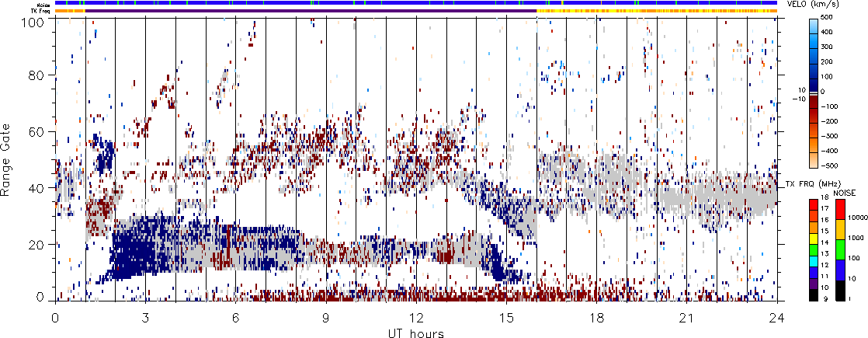This screenshot has height=338, width=868.
Task: Click the blue Noise strip above the plot
Action: [x=416, y=3]
